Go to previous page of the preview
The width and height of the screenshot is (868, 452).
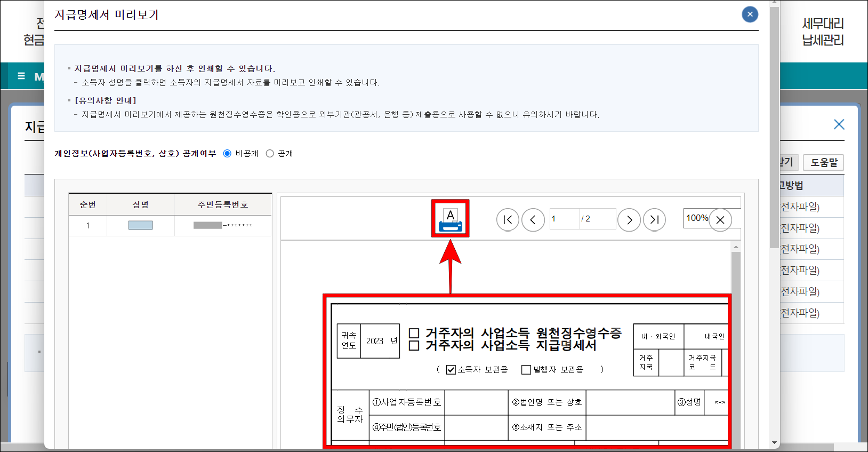[533, 219]
